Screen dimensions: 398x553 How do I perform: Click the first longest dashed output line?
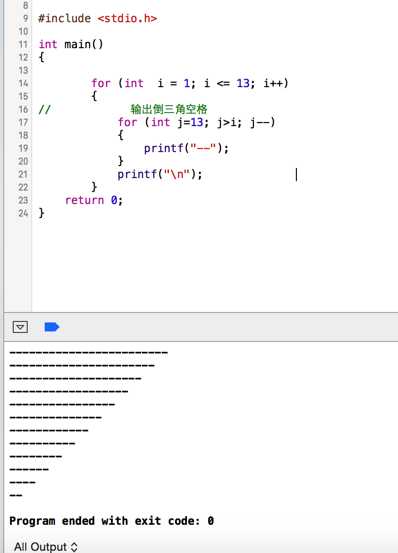(88, 352)
